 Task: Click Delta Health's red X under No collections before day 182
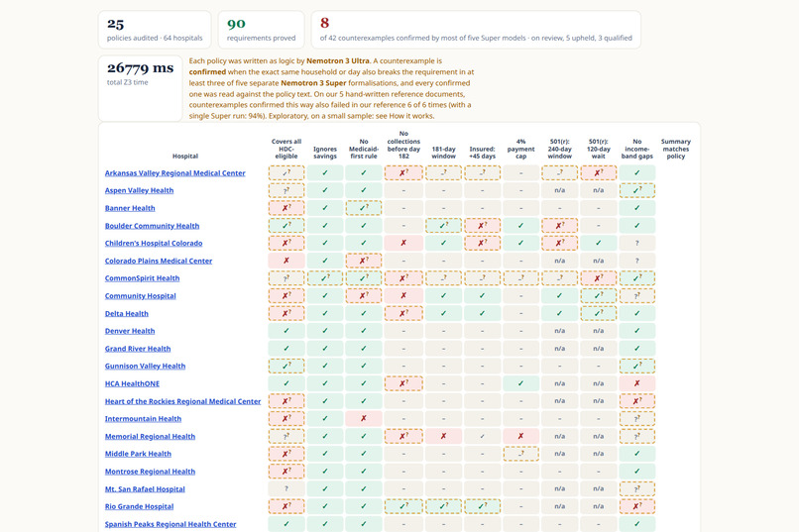403,314
